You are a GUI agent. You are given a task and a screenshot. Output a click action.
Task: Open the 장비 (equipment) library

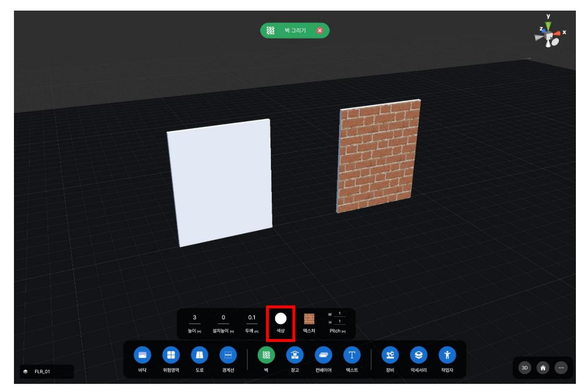(390, 355)
